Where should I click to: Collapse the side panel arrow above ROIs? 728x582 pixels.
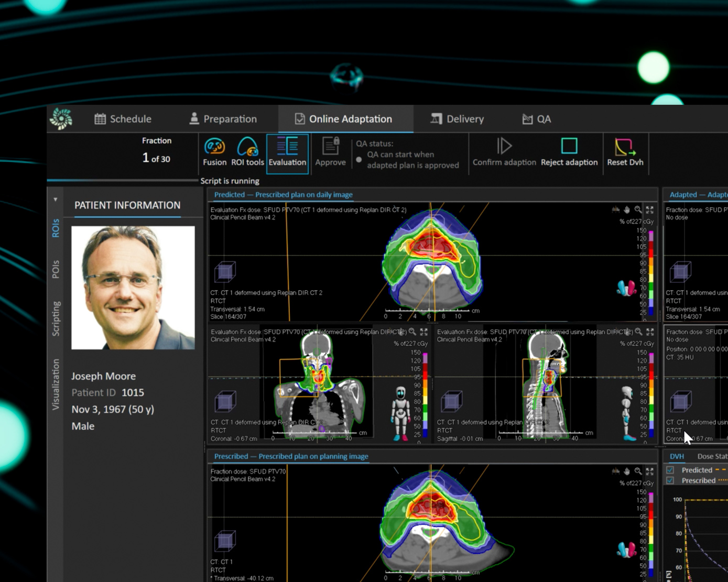coord(56,200)
